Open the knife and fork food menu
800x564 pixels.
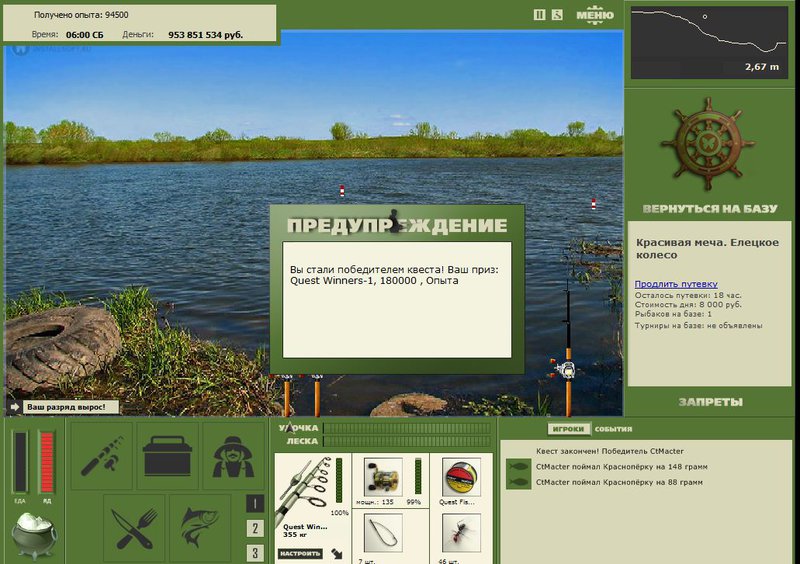134,528
